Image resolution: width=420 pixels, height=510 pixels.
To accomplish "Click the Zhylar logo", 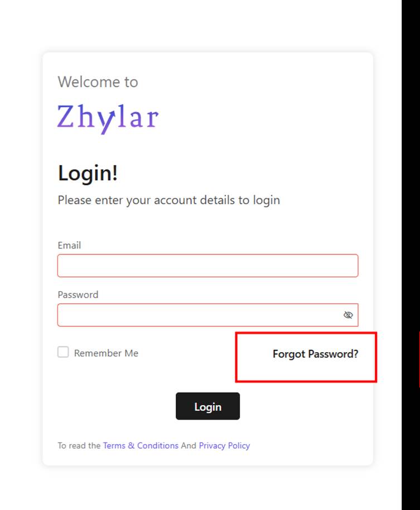I will click(108, 118).
